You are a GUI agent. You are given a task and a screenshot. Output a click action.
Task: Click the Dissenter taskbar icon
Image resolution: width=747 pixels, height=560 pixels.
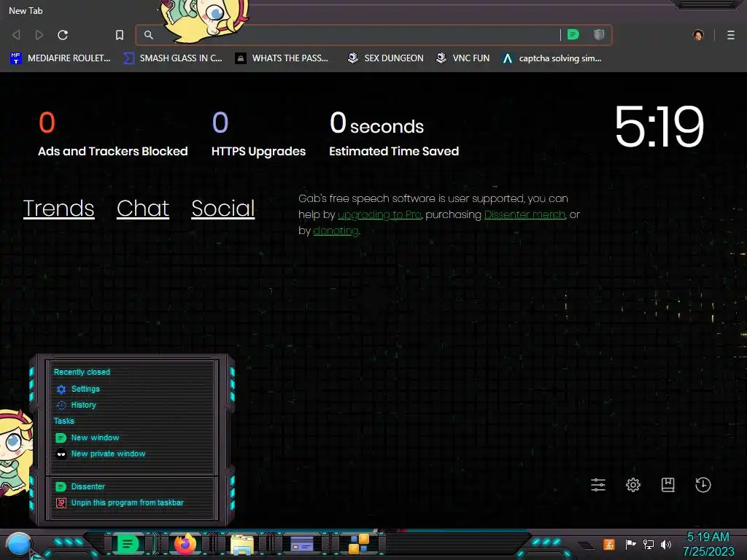coord(128,544)
